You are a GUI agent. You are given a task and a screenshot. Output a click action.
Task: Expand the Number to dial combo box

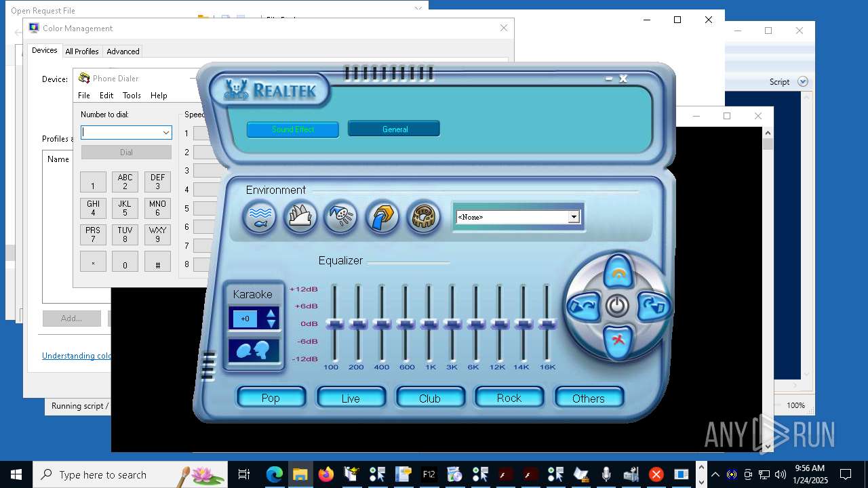(x=165, y=133)
